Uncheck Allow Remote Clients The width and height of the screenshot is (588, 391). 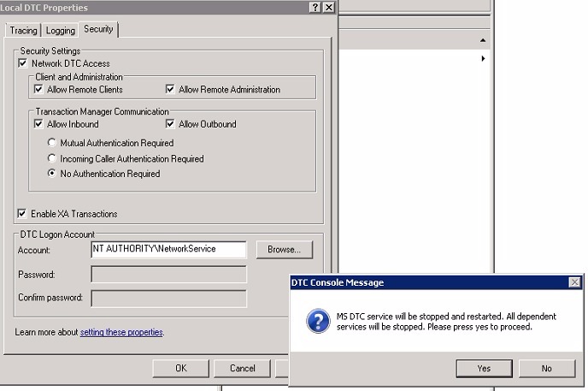pos(38,89)
